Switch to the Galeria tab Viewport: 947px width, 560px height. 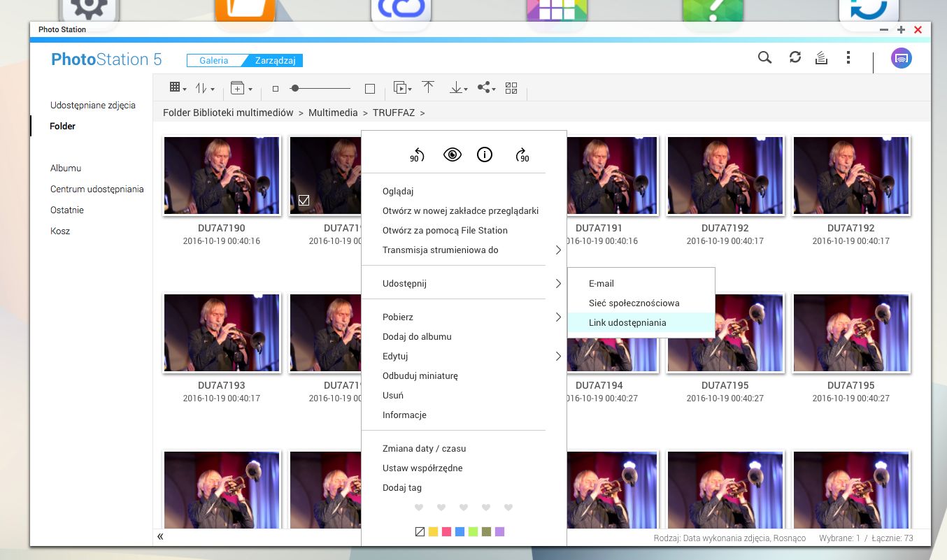[x=214, y=60]
